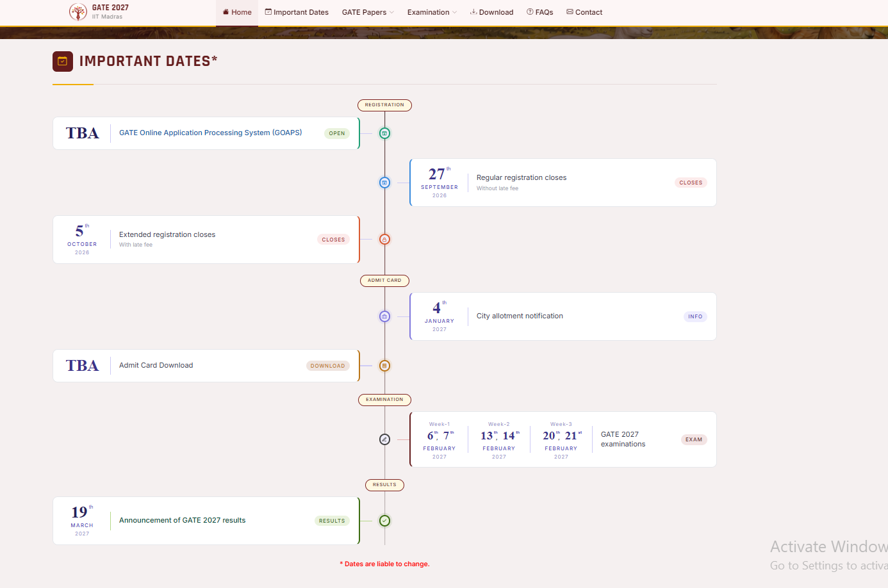This screenshot has height=588, width=888.
Task: Click the CLOSES badge for extended registration
Action: [x=333, y=240]
